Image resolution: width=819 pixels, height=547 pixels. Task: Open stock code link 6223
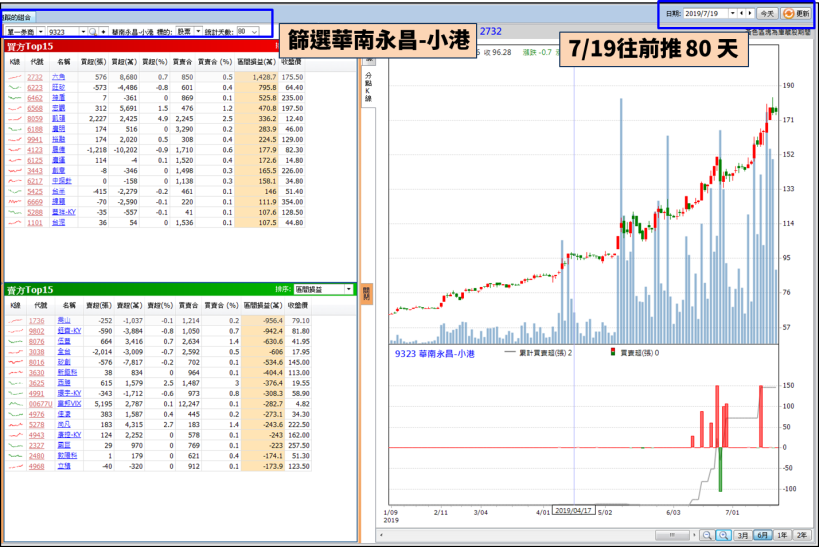pos(35,87)
